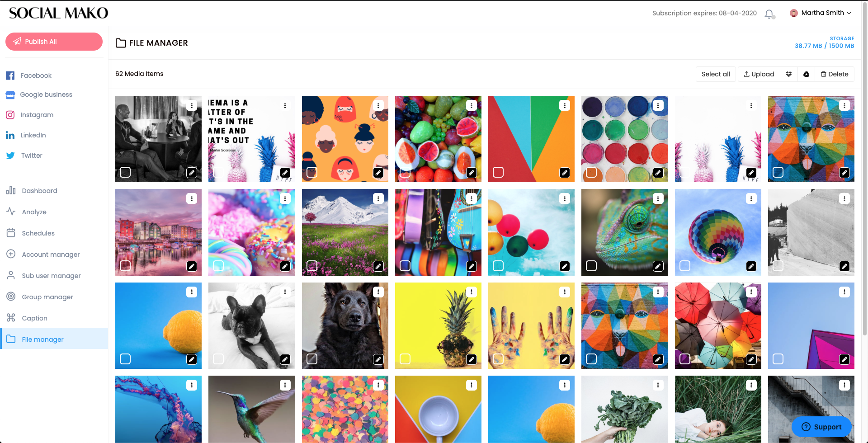Select the checkbox on the mountain meadow photo
This screenshot has height=443, width=868.
(x=312, y=266)
